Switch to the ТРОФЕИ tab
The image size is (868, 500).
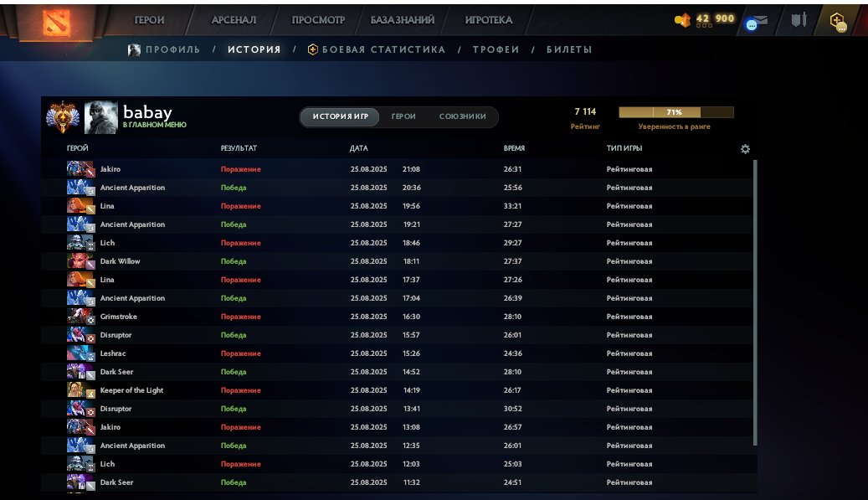tap(496, 49)
